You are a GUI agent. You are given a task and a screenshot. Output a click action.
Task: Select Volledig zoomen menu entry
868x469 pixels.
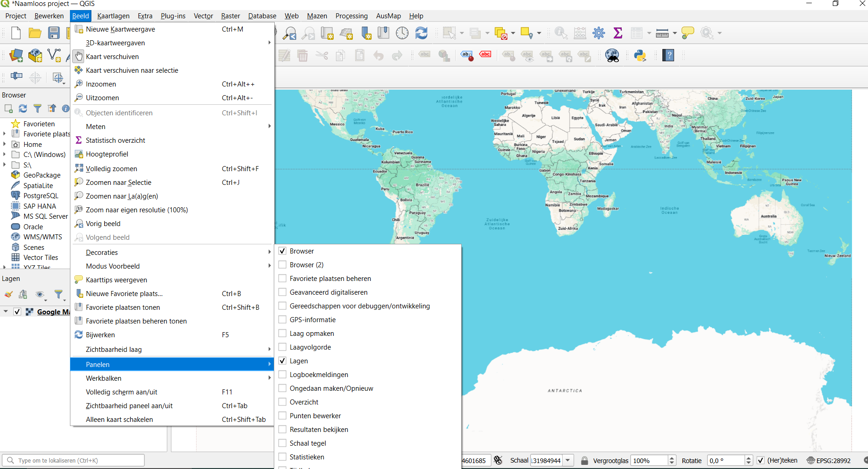(x=112, y=169)
